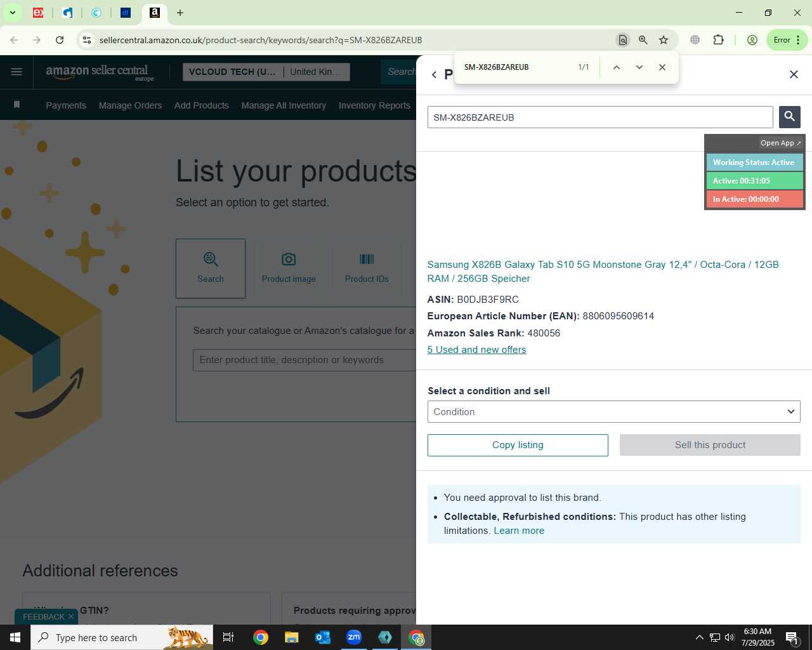Open the Samsung X826B Galaxy Tab product title

(603, 272)
